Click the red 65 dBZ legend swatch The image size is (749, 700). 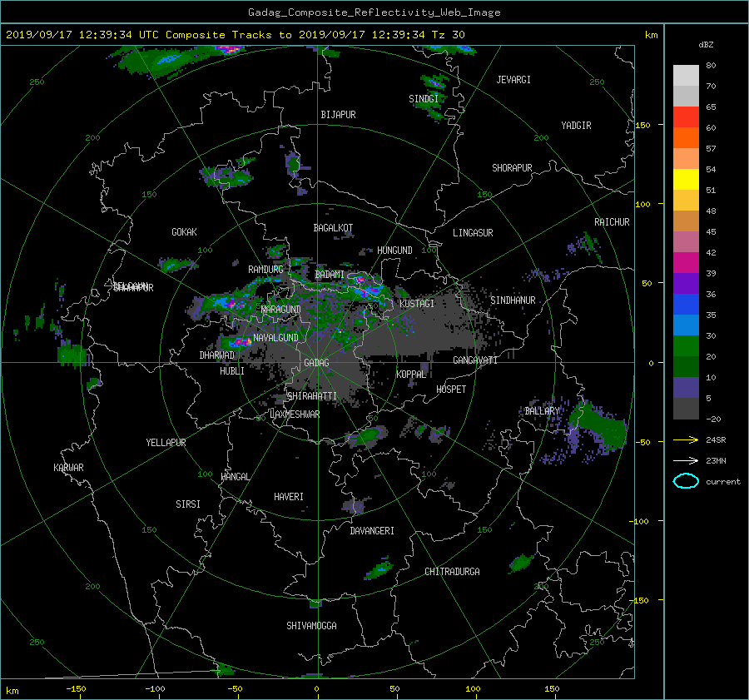686,117
